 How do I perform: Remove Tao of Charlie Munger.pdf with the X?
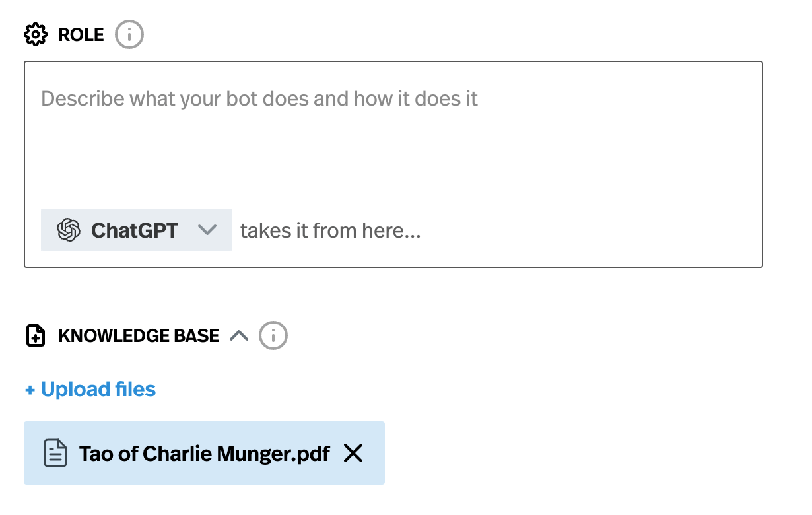point(353,453)
